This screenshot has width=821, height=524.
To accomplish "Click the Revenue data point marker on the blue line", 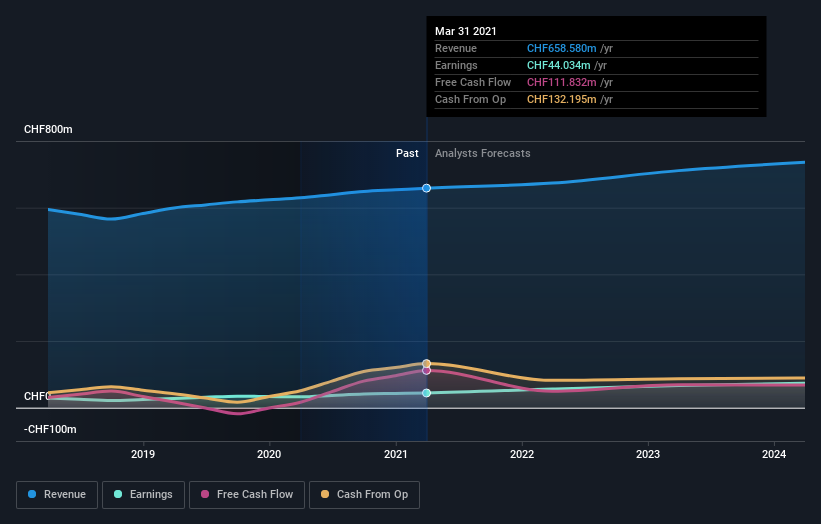I will (427, 188).
